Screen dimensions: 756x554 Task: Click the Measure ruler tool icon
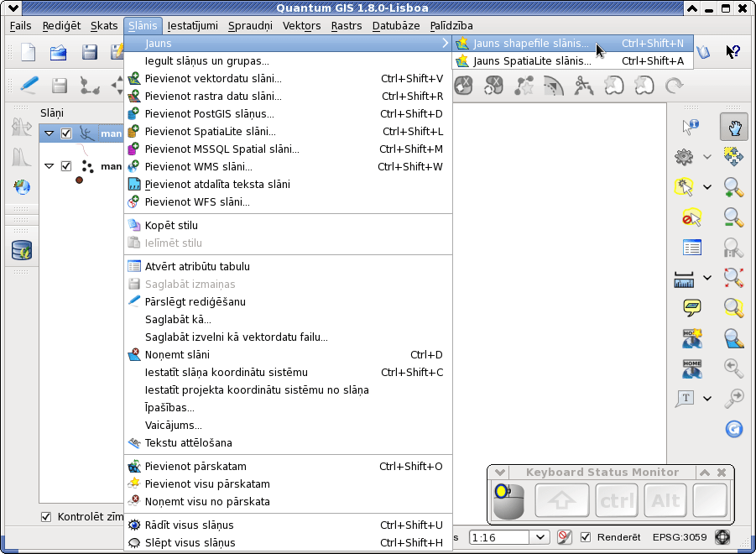(x=684, y=278)
